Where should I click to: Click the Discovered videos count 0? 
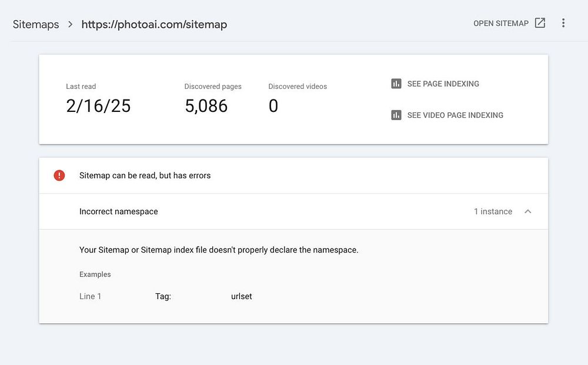pos(273,106)
